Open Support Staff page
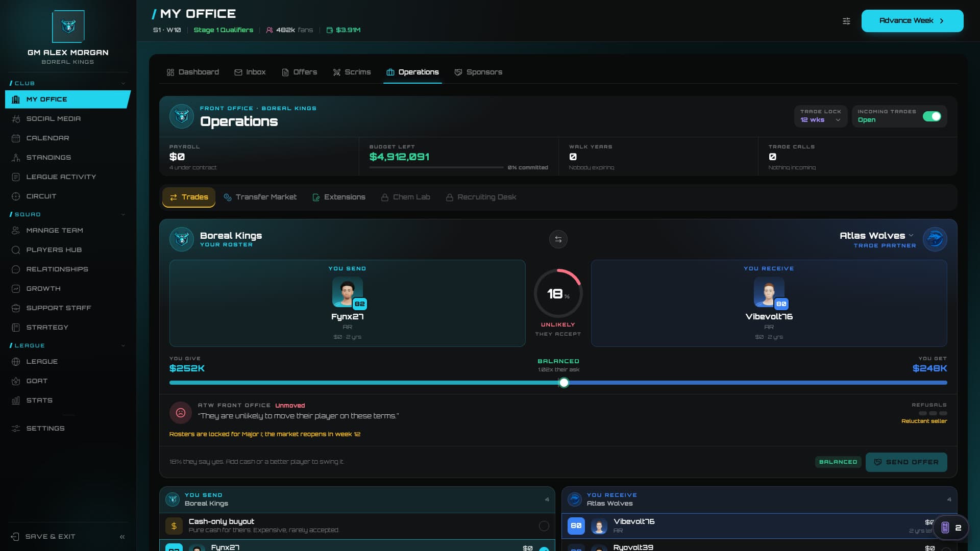980x551 pixels. click(x=68, y=308)
